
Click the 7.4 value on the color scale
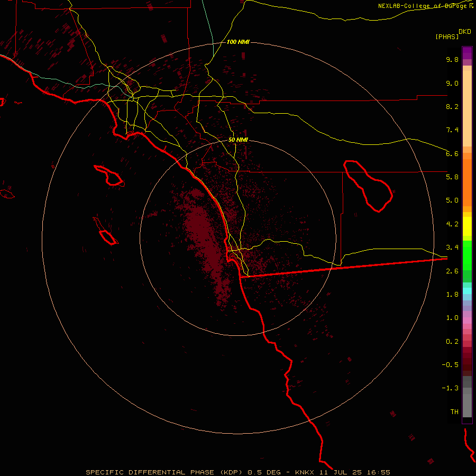tap(452, 130)
